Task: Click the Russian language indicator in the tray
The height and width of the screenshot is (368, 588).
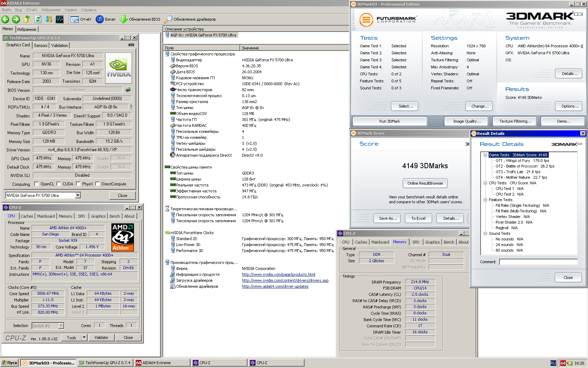Action: 553,363
